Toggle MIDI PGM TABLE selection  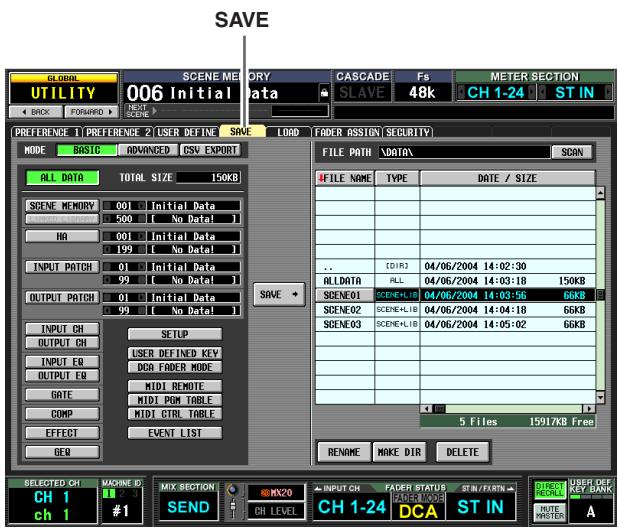coord(175,400)
